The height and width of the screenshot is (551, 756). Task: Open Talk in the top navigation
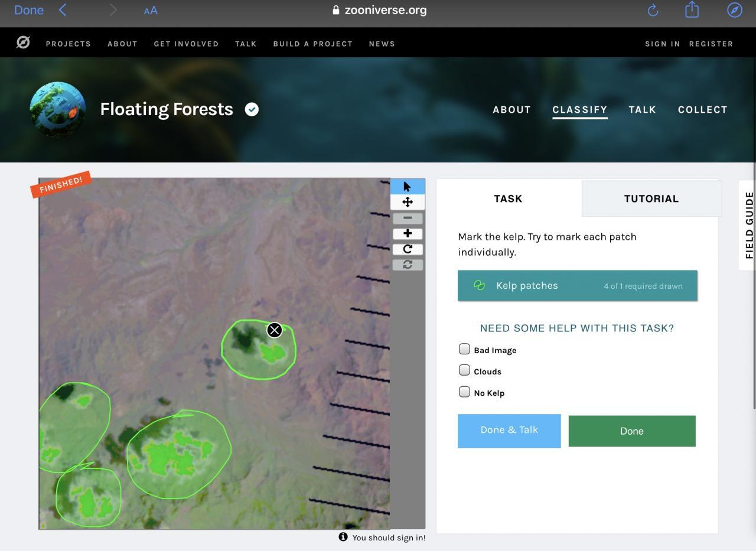pos(246,44)
